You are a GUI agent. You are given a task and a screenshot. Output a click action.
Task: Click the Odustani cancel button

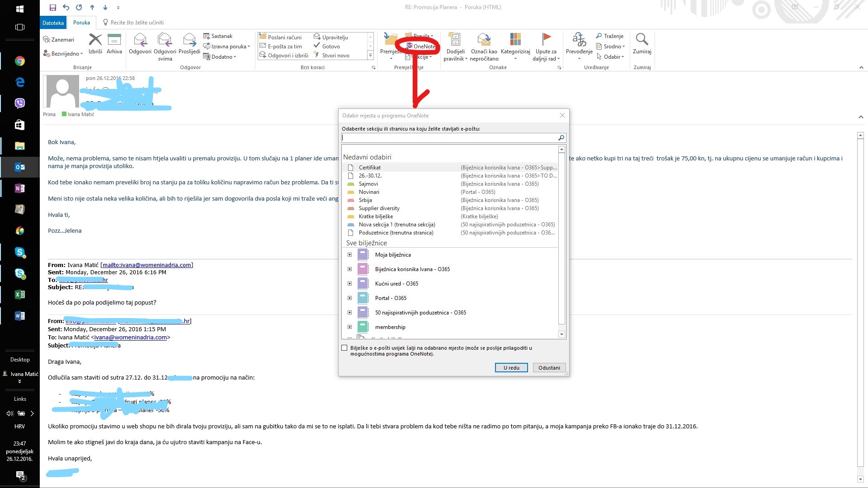coord(549,368)
